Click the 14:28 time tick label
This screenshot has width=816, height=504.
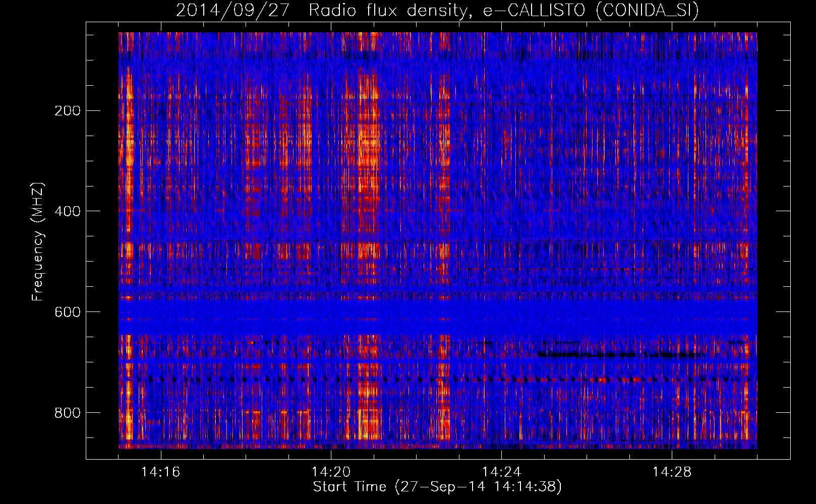[672, 472]
